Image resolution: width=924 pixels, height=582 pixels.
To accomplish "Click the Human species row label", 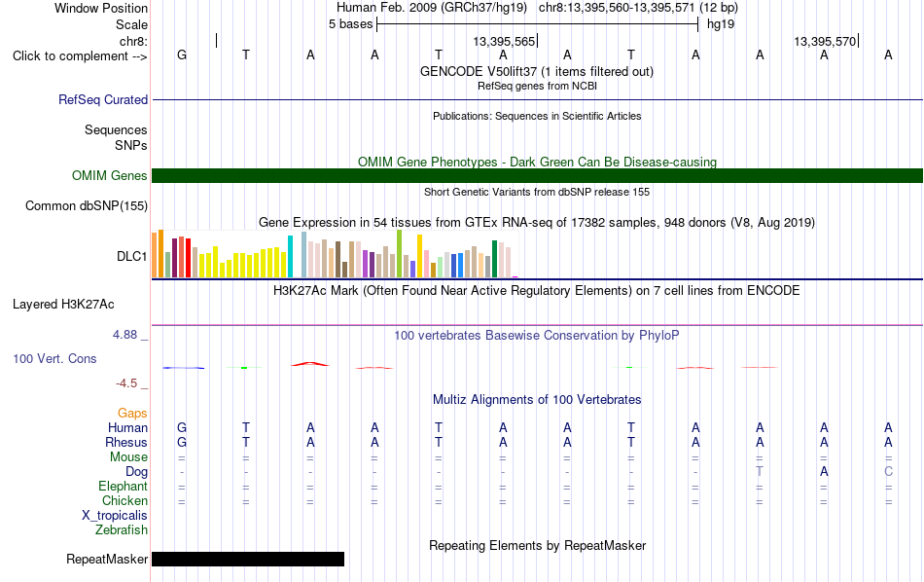I will (127, 427).
